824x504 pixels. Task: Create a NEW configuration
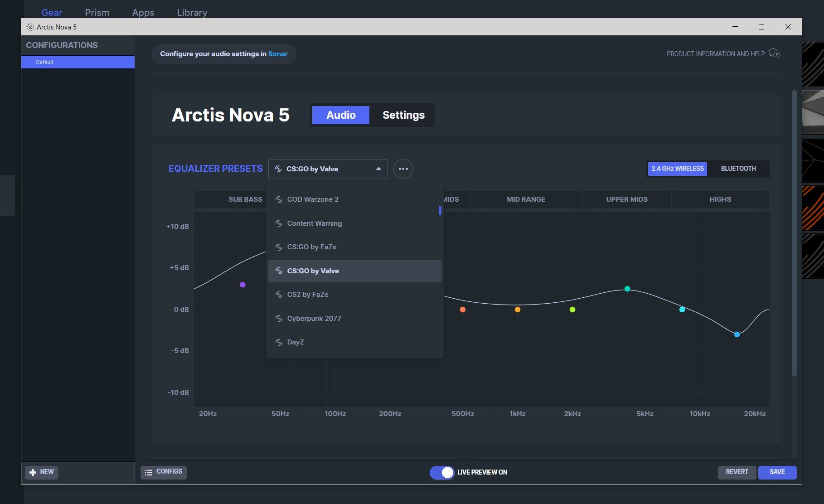pyautogui.click(x=41, y=472)
